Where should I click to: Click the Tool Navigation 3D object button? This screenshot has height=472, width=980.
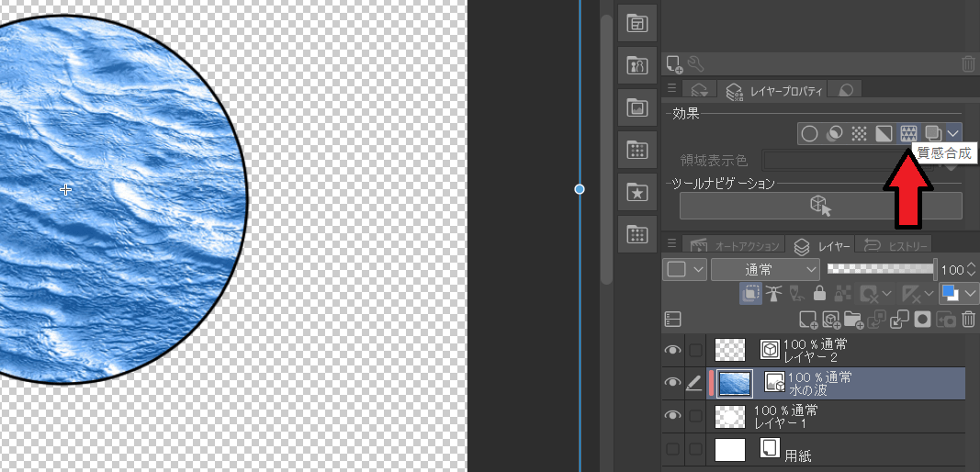click(x=820, y=206)
